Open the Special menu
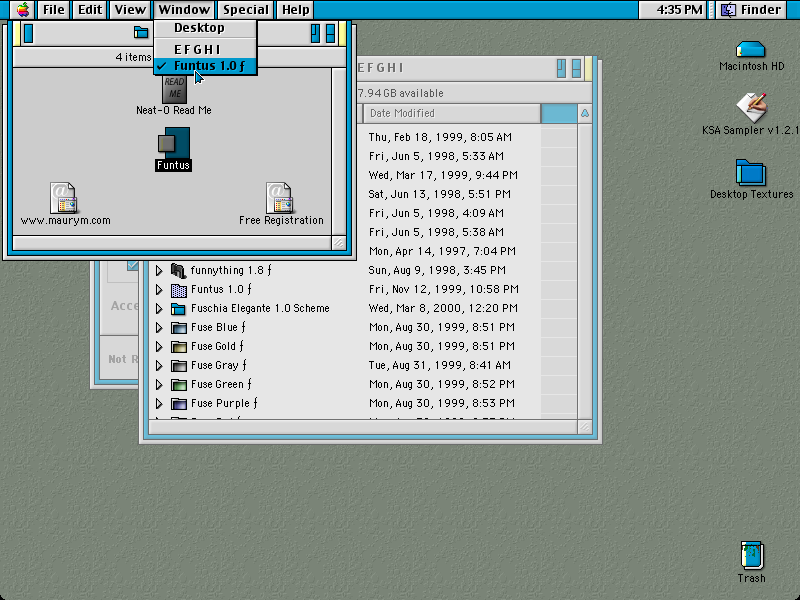This screenshot has height=600, width=800. pyautogui.click(x=245, y=10)
